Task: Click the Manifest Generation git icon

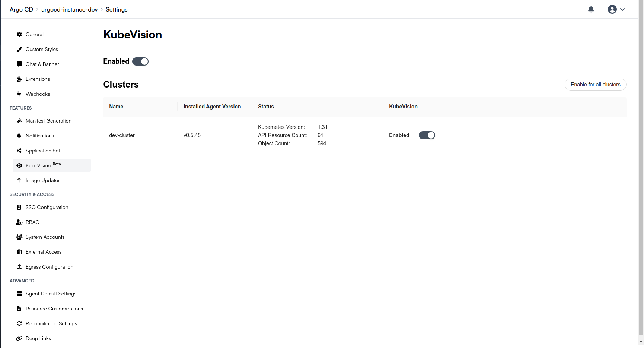Action: tap(19, 121)
